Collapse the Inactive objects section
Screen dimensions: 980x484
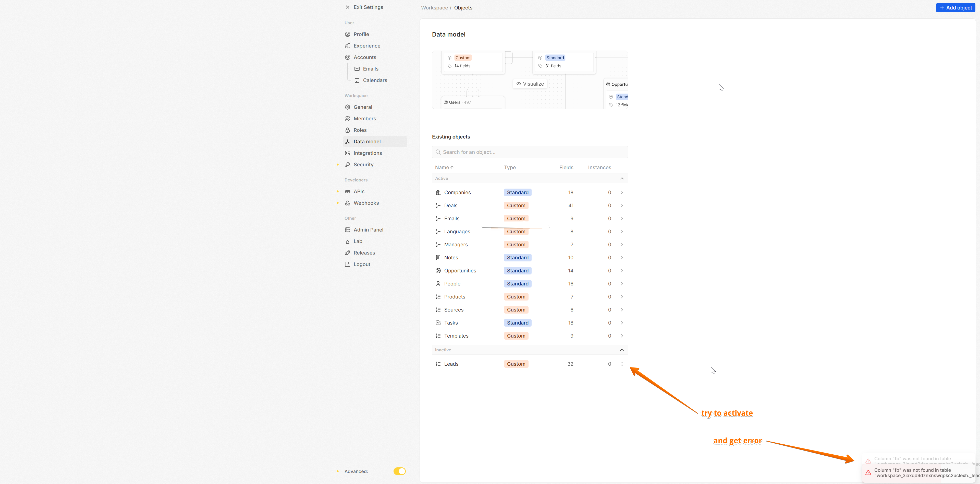622,350
